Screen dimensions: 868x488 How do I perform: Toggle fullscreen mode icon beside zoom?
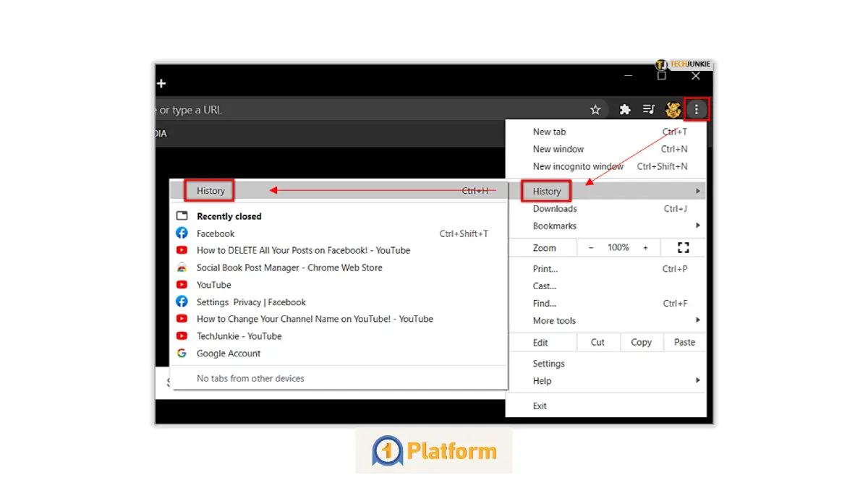tap(683, 247)
